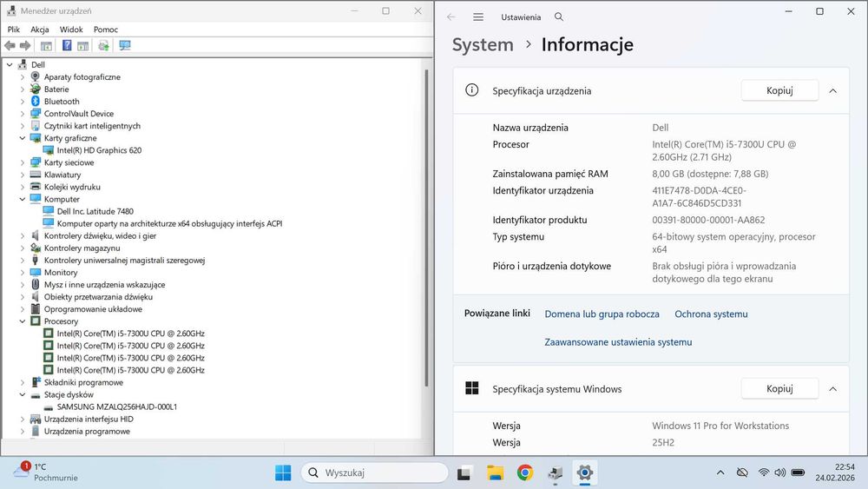
Task: Collapse Karty graficzne category
Action: click(x=23, y=138)
